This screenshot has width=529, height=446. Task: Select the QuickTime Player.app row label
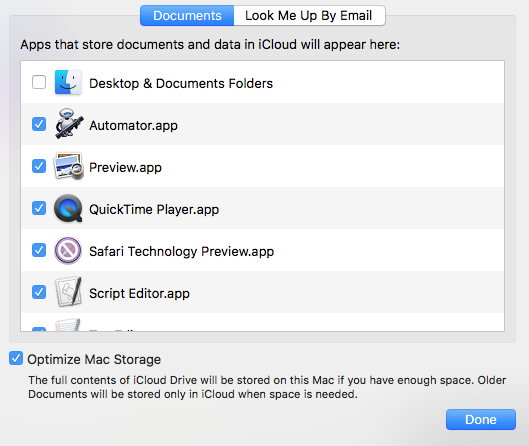154,210
